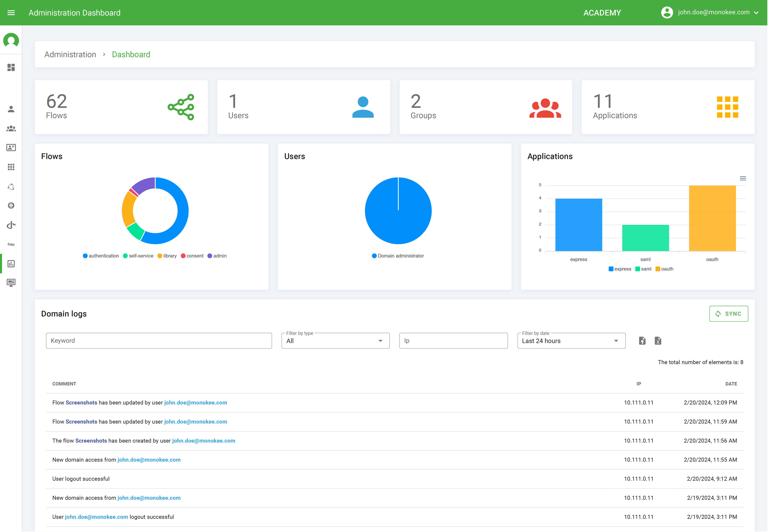Open the single user sidebar icon

pos(11,109)
